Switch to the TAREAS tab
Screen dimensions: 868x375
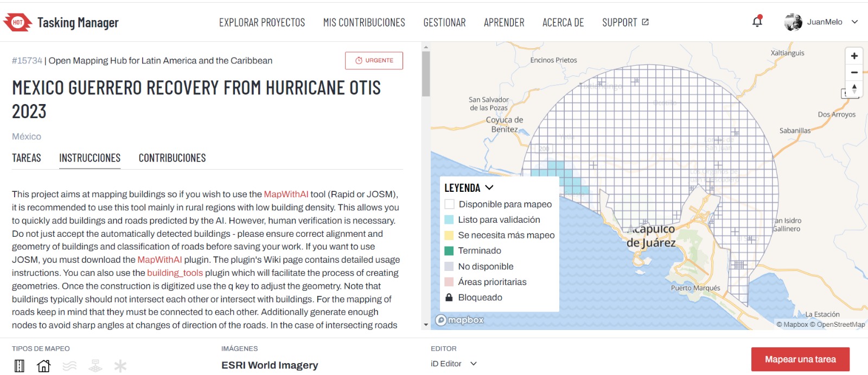(x=27, y=158)
